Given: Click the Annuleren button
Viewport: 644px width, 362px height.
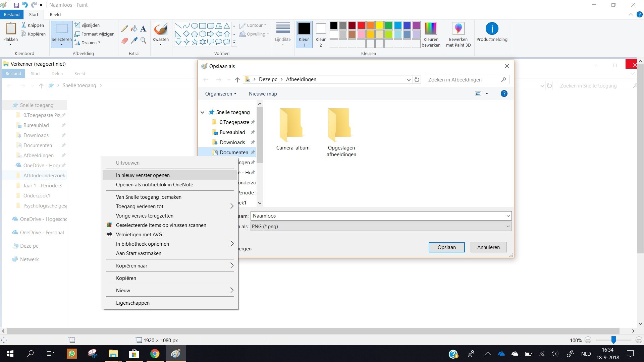Looking at the screenshot, I should coord(488,247).
